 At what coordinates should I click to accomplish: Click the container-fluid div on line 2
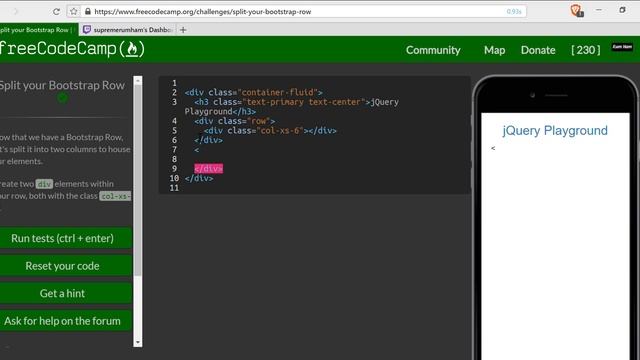point(253,92)
